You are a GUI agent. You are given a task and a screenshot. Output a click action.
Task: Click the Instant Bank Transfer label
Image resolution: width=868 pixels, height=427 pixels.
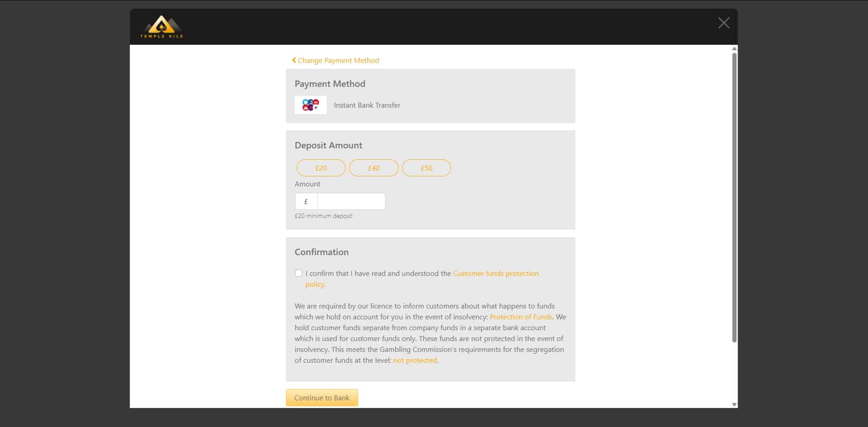[x=367, y=105]
